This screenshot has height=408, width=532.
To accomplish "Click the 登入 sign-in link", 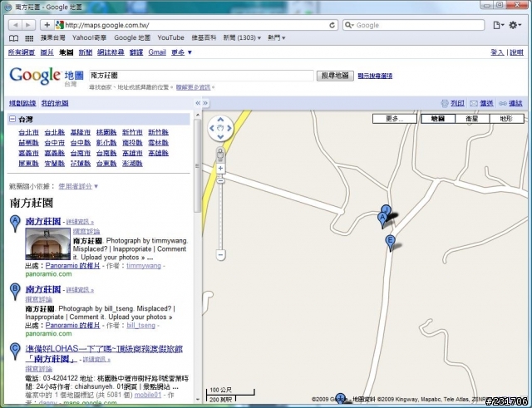I will (497, 52).
